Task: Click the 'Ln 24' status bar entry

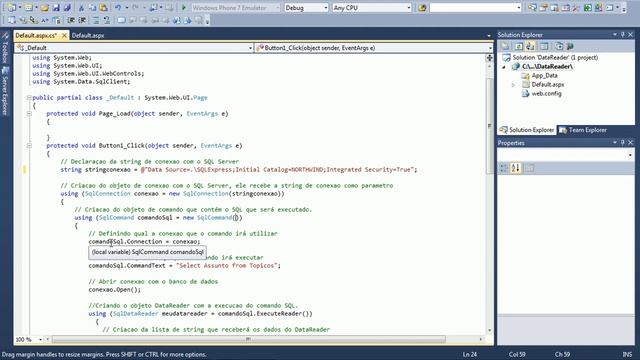Action: point(470,355)
